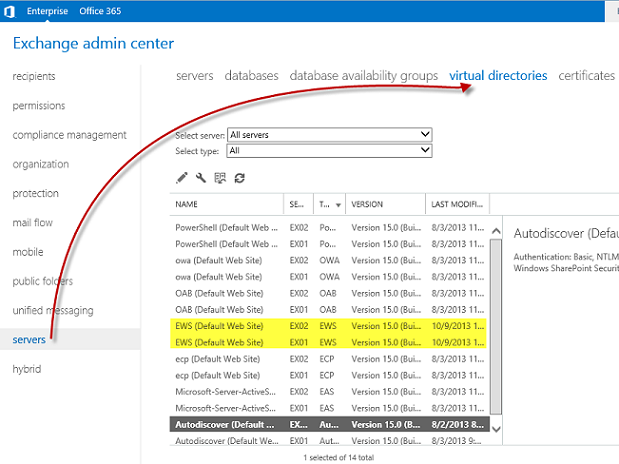
Task: Select highlighted EWS (Default Web Site) EX02 row
Action: pos(328,326)
